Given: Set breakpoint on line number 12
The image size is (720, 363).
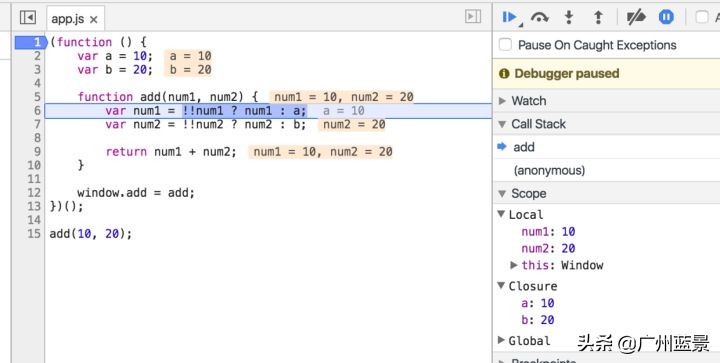Looking at the screenshot, I should click(x=34, y=192).
